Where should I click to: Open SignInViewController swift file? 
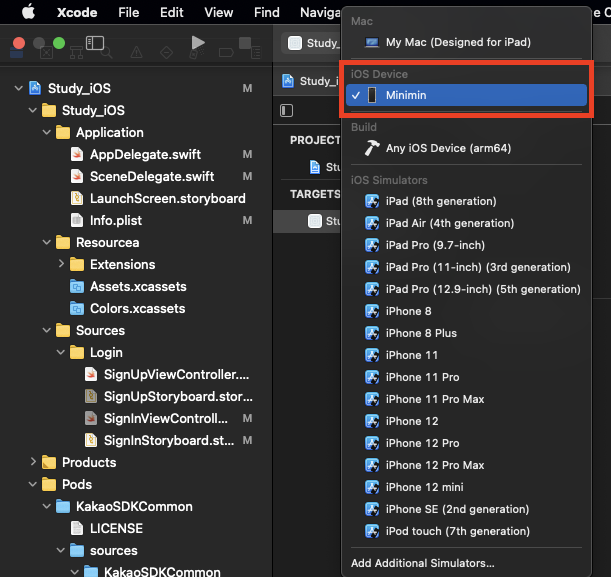tap(166, 418)
